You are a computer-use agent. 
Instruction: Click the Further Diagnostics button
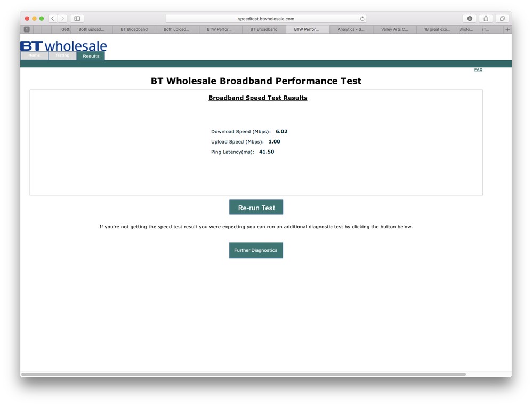(x=256, y=250)
